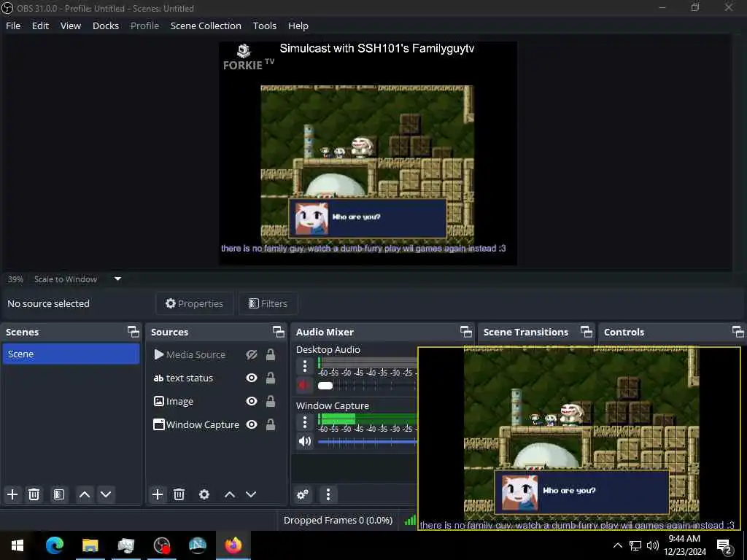Open OBS from the taskbar
Image resolution: width=747 pixels, height=560 pixels.
click(x=162, y=545)
